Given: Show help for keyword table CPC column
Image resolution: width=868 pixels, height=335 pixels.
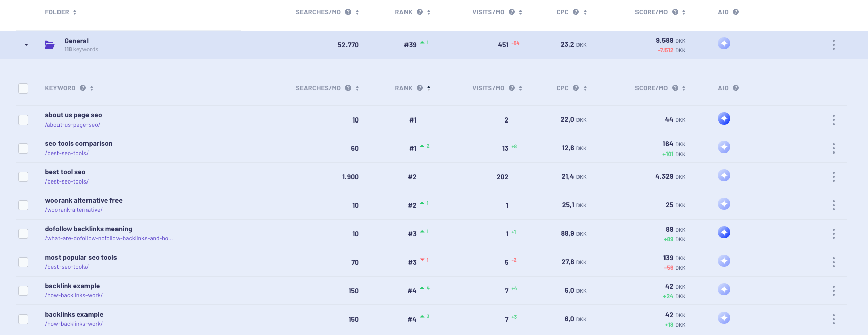Looking at the screenshot, I should click(576, 88).
